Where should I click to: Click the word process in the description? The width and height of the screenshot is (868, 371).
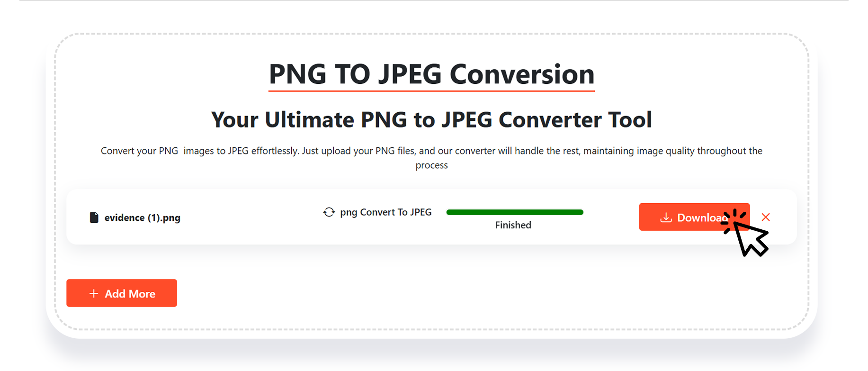[431, 165]
